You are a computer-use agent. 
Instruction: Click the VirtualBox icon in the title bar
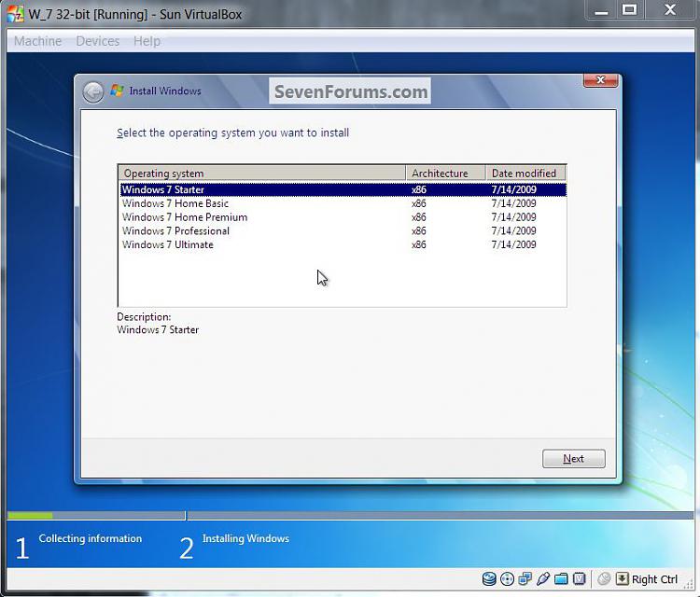click(x=15, y=14)
